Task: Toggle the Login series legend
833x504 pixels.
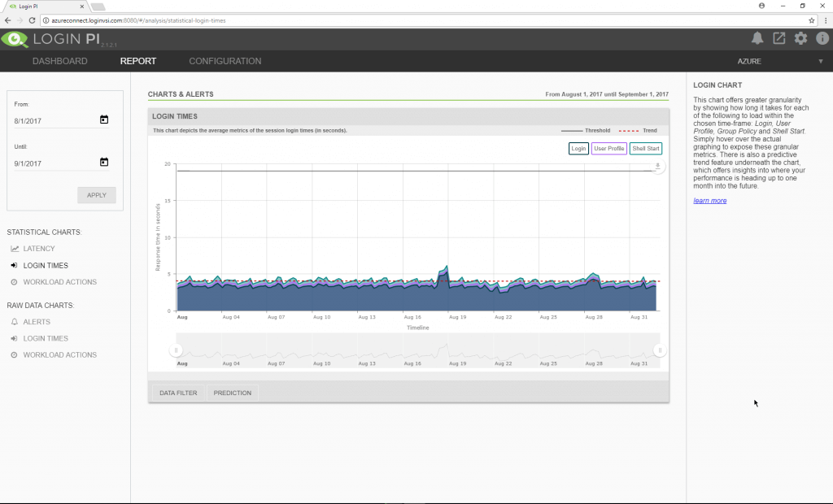Action: 578,149
